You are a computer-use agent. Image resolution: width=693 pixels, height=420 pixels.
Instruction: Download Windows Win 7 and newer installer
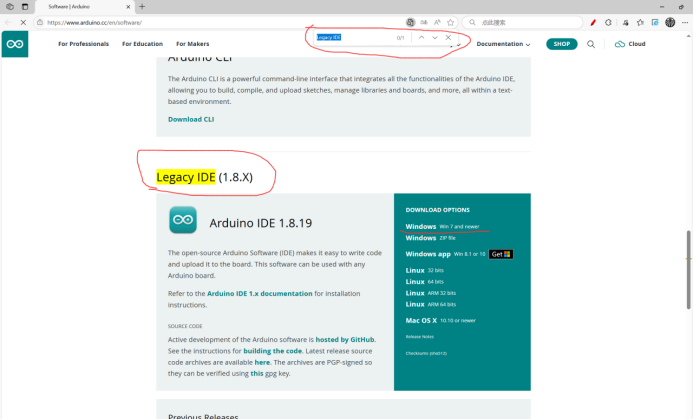tap(442, 226)
